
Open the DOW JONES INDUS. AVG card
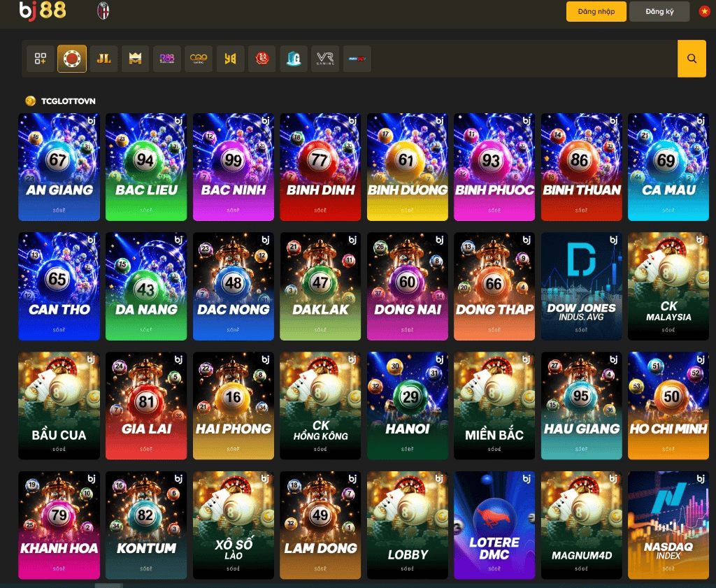581,286
